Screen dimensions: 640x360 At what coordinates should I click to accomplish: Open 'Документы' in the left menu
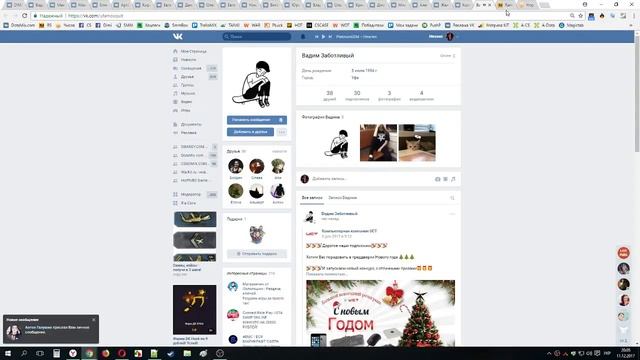click(x=191, y=124)
